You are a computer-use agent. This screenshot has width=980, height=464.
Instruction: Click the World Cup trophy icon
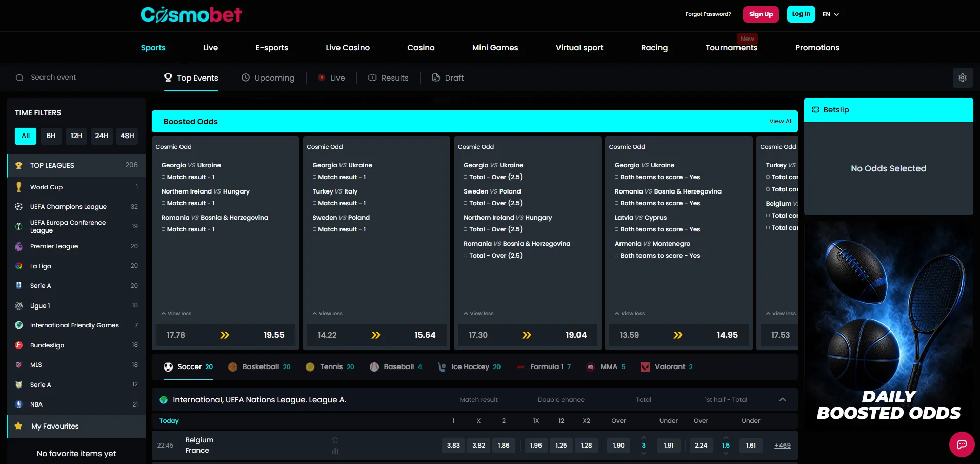19,187
